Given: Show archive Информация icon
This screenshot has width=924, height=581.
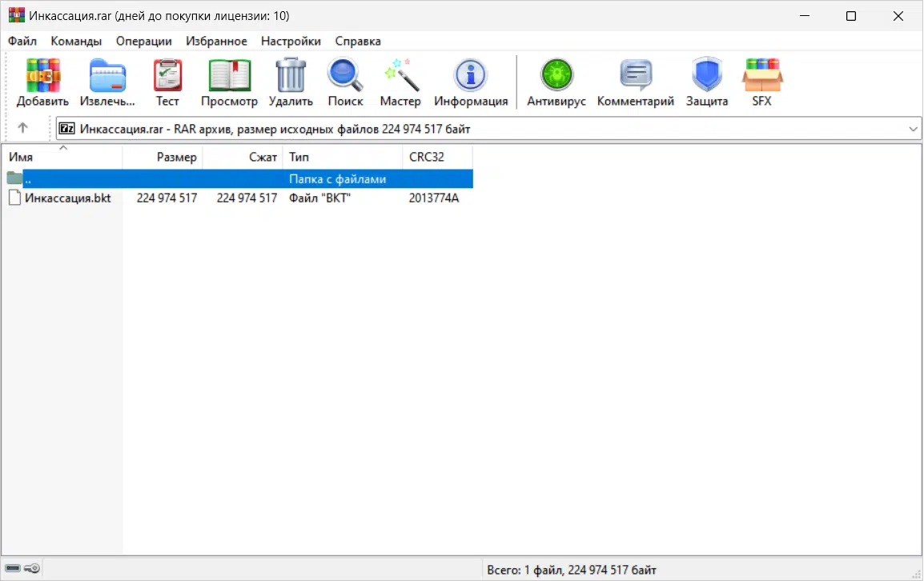Looking at the screenshot, I should (470, 75).
